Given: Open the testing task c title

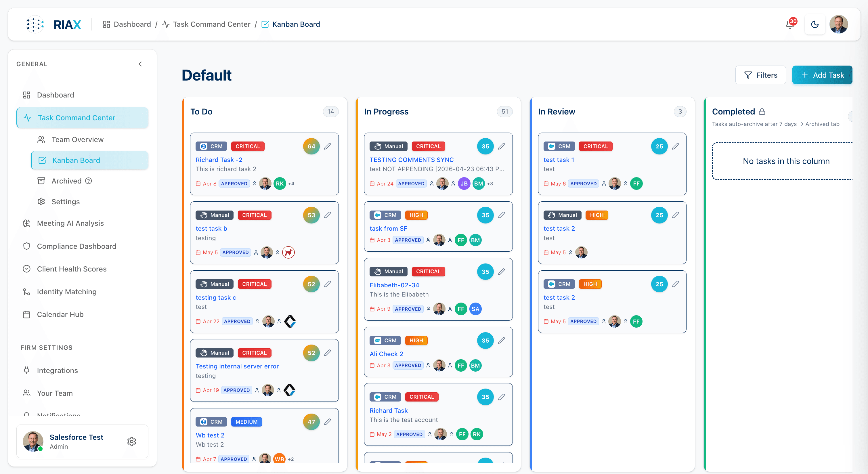Looking at the screenshot, I should (x=216, y=297).
